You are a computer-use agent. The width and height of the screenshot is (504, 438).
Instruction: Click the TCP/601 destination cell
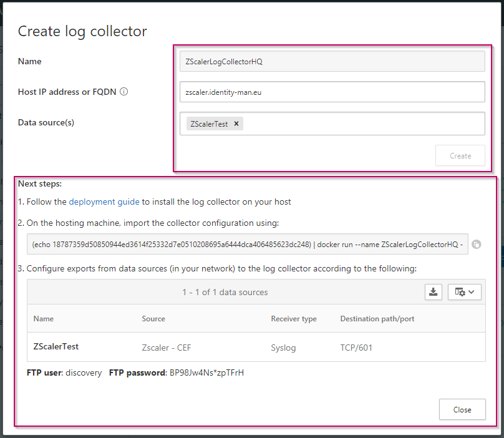(356, 348)
